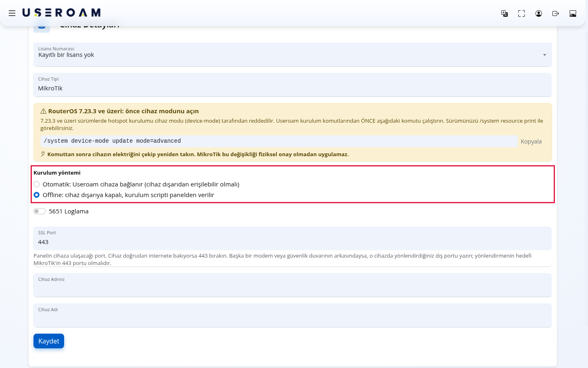Open the hamburger navigation menu

(x=12, y=13)
